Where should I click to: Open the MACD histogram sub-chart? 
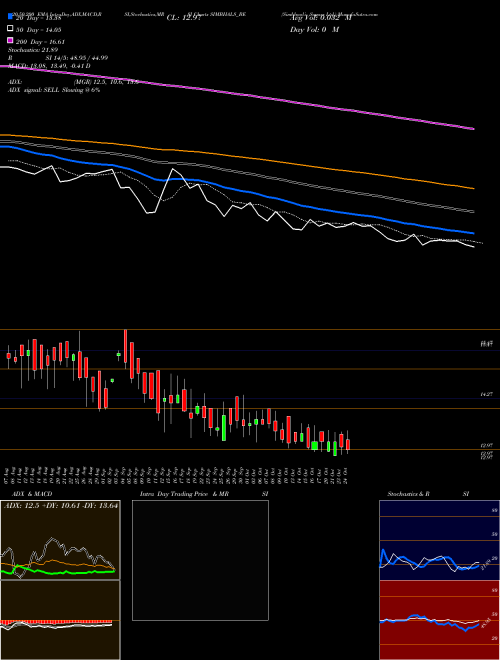coord(60,620)
